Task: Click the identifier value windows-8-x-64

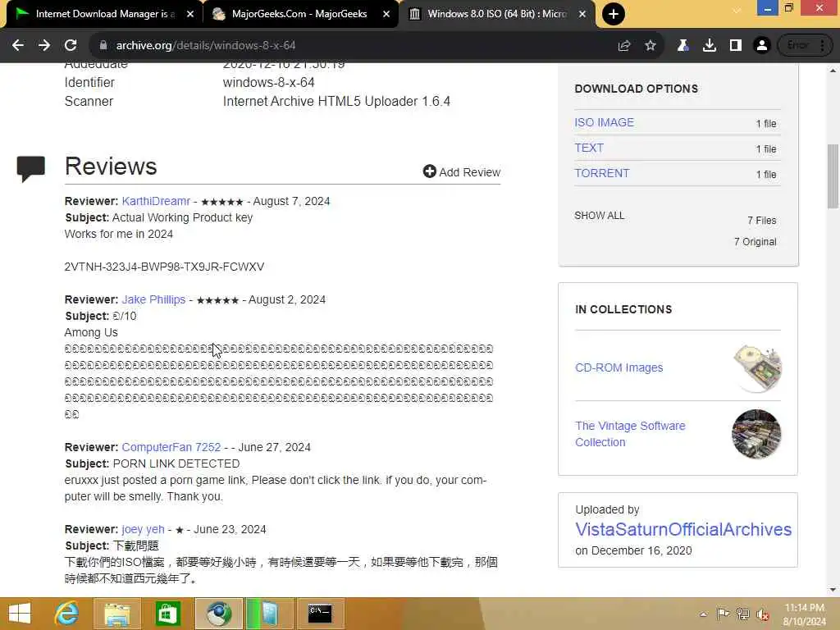Action: tap(268, 83)
